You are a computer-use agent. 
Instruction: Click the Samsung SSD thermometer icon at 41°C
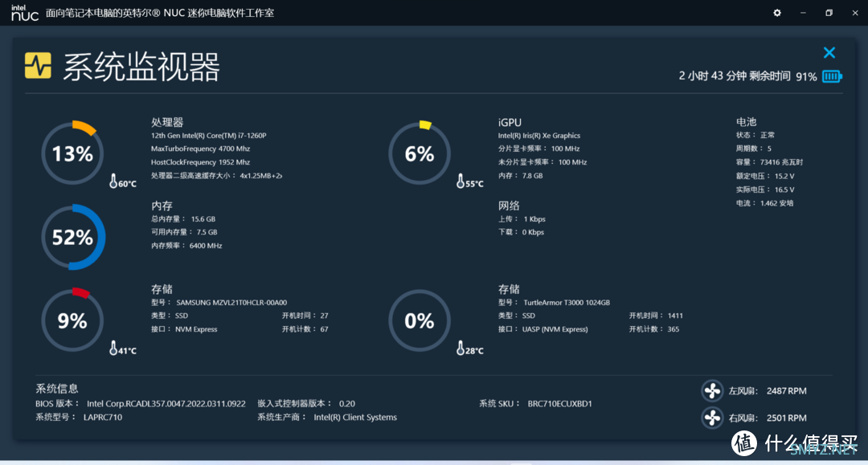coord(113,348)
